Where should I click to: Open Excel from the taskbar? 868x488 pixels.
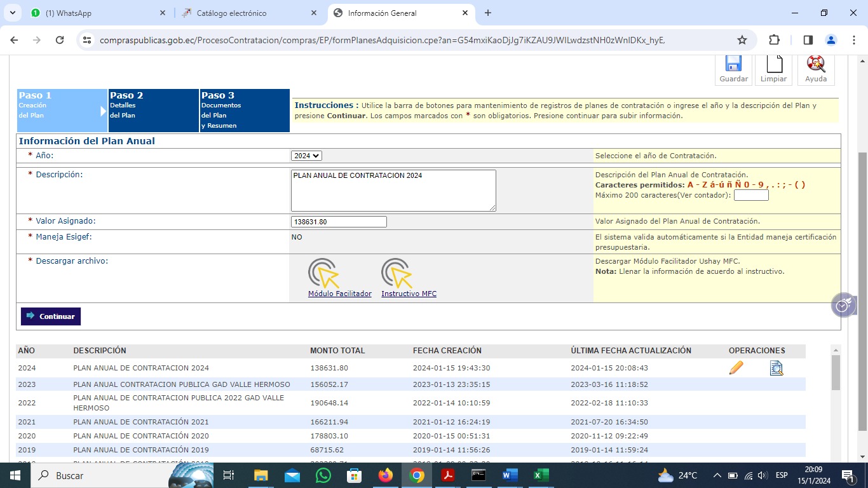541,475
